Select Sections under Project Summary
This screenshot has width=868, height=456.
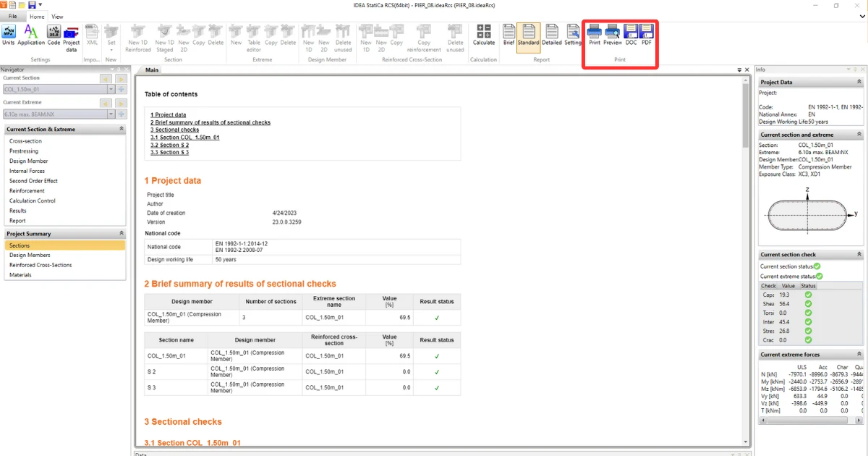[64, 245]
